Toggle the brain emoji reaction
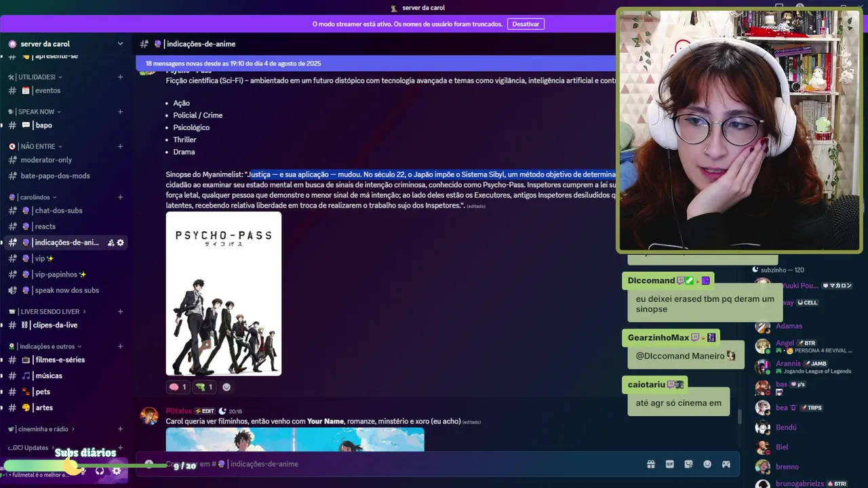Image resolution: width=868 pixels, height=488 pixels. tap(178, 387)
